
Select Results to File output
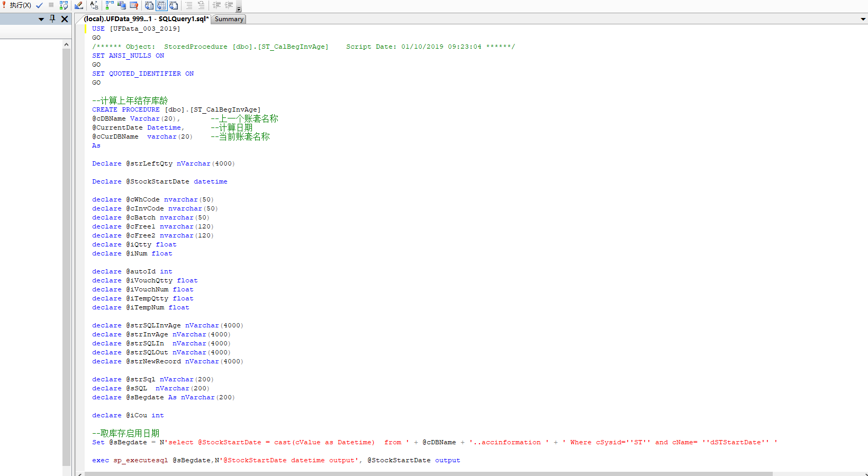(x=174, y=5)
